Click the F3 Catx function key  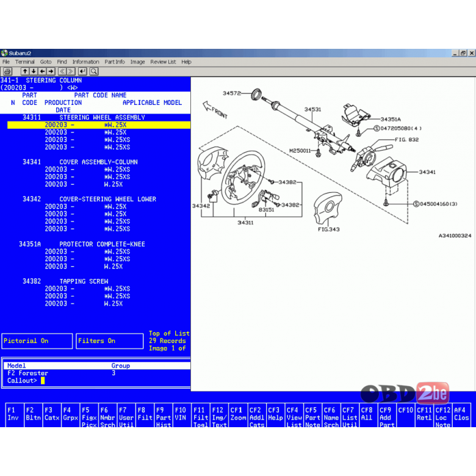[x=52, y=415]
